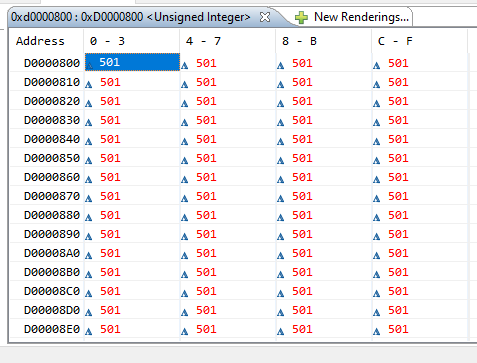This screenshot has width=477, height=363.
Task: Select 501 value at D0000880 column 0-3
Action: click(110, 215)
